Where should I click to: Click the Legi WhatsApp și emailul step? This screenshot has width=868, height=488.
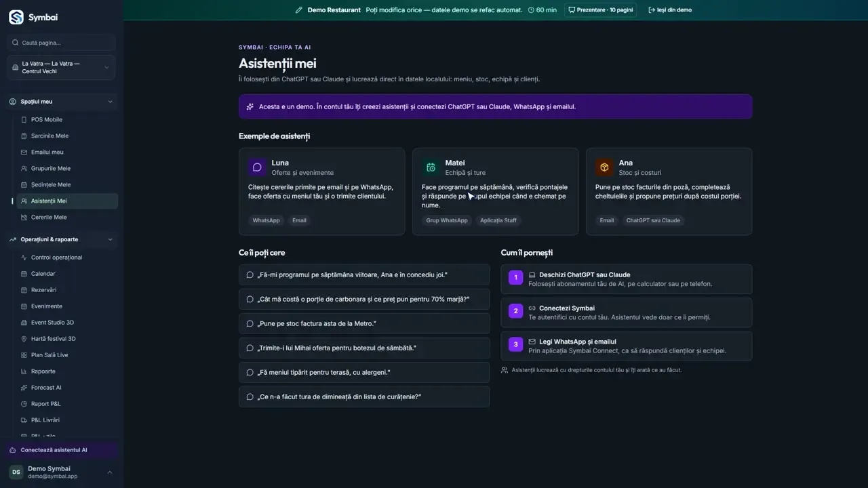pyautogui.click(x=627, y=346)
